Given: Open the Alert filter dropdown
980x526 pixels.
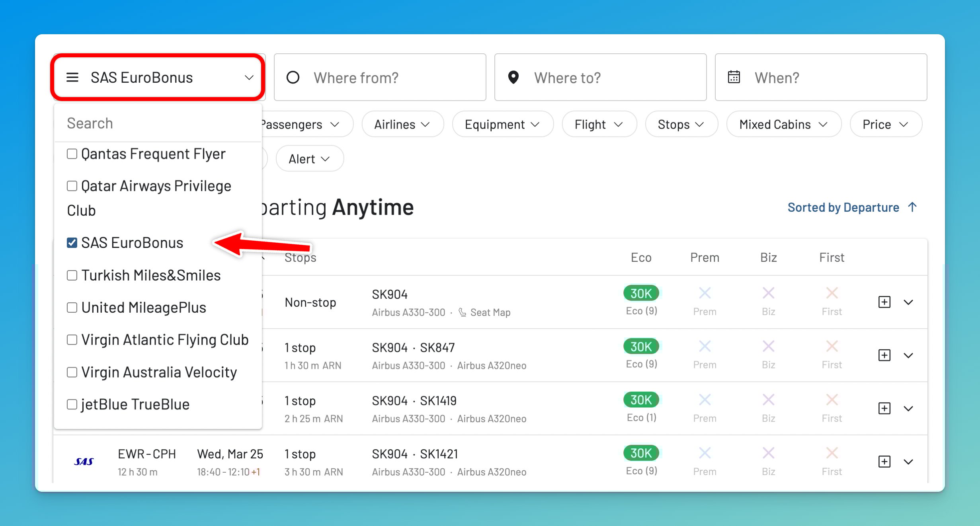Looking at the screenshot, I should coord(309,159).
